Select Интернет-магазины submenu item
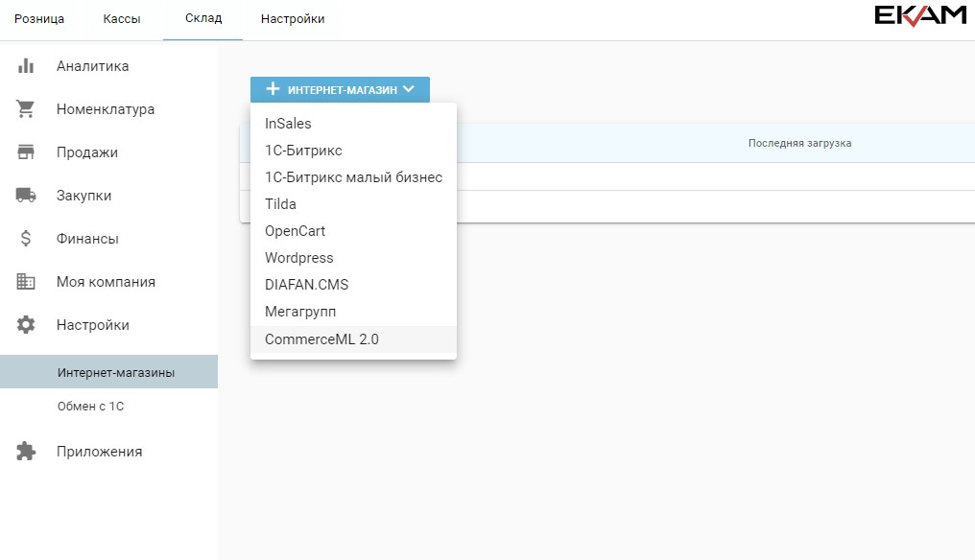Screen dimensions: 975x560 point(108,372)
